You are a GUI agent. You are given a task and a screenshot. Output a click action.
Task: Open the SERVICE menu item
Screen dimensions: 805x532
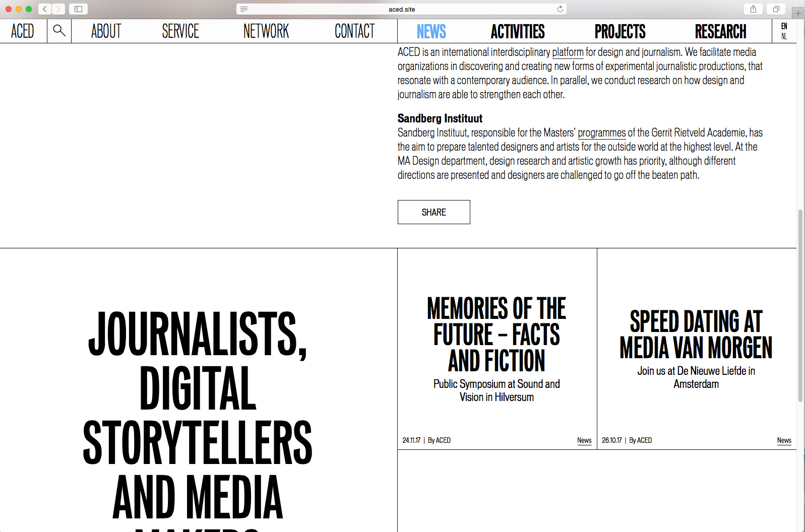(x=180, y=31)
